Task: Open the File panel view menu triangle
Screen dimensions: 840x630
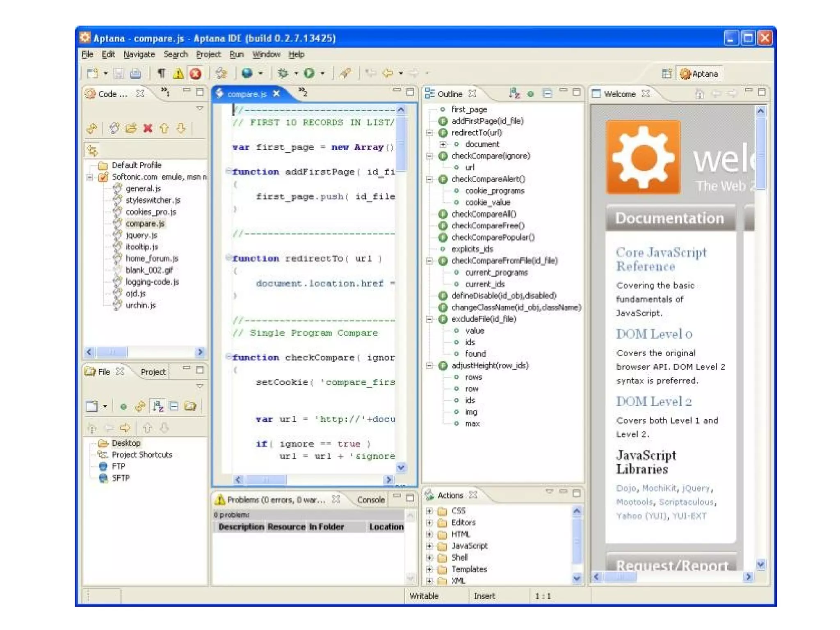Action: click(x=200, y=386)
